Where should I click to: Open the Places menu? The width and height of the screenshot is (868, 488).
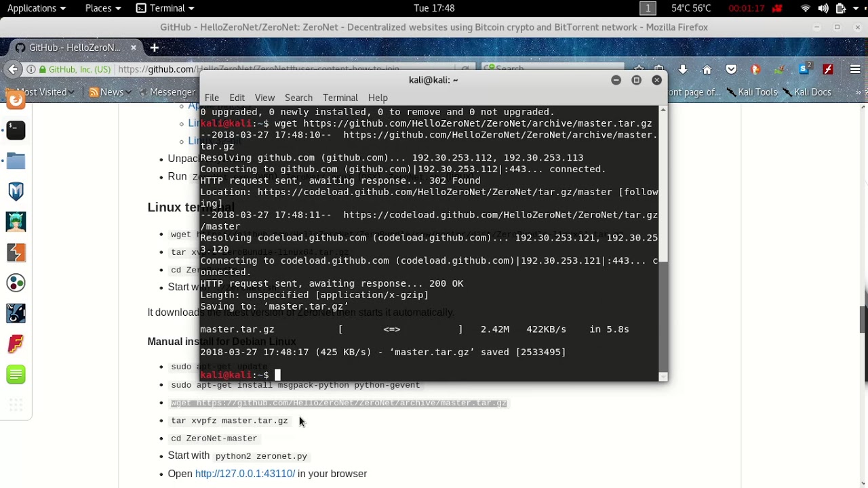pos(103,8)
